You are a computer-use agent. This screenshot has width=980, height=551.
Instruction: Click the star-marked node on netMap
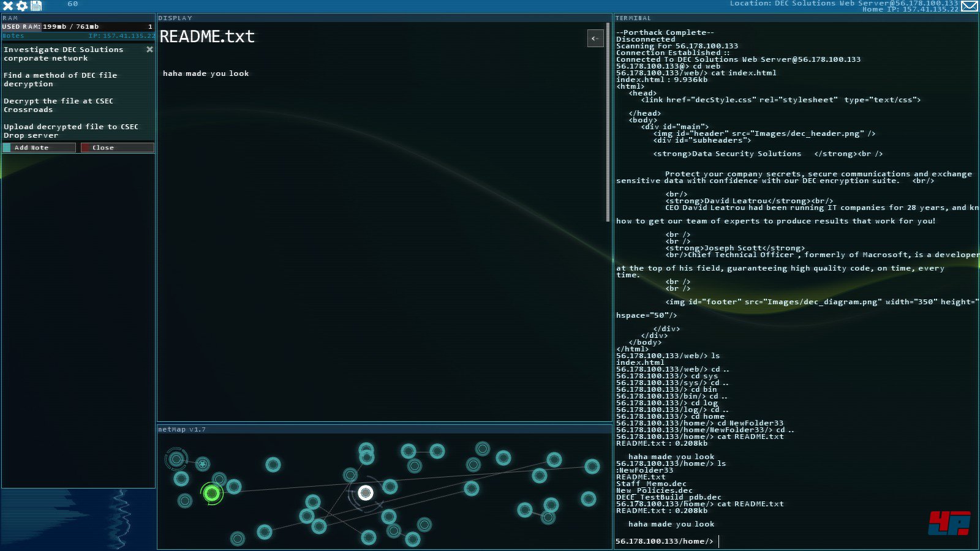(x=203, y=464)
